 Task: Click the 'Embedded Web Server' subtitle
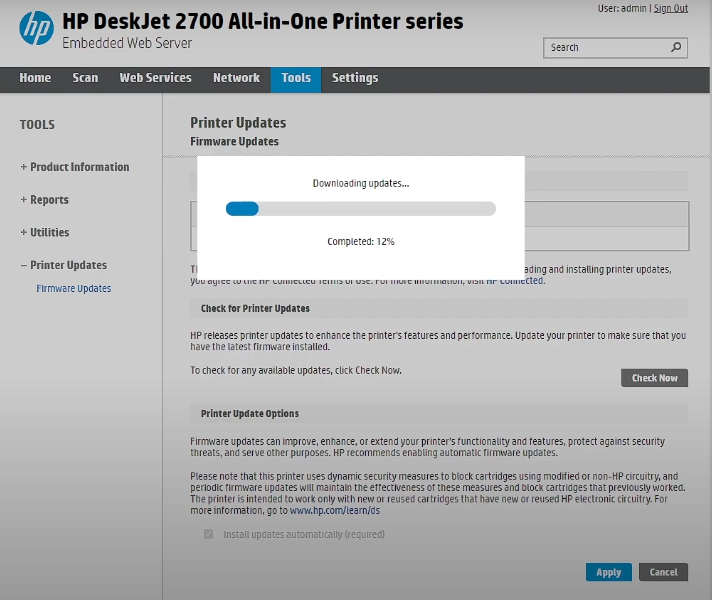(127, 43)
